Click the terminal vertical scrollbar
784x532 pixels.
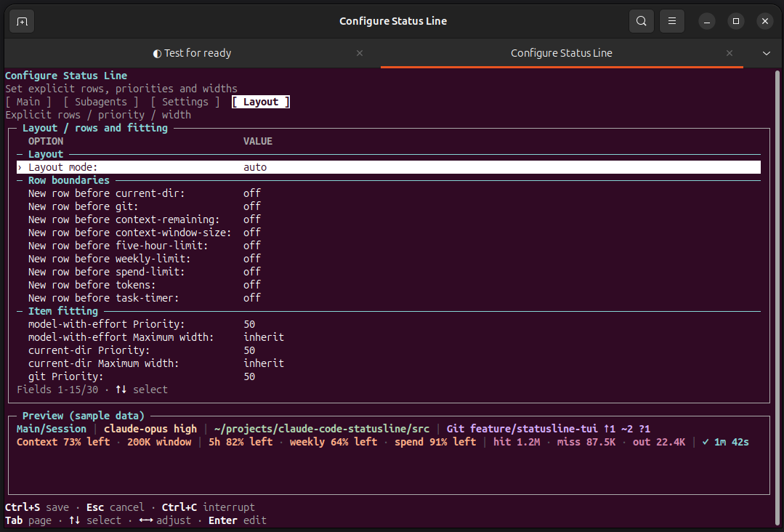[777, 299]
